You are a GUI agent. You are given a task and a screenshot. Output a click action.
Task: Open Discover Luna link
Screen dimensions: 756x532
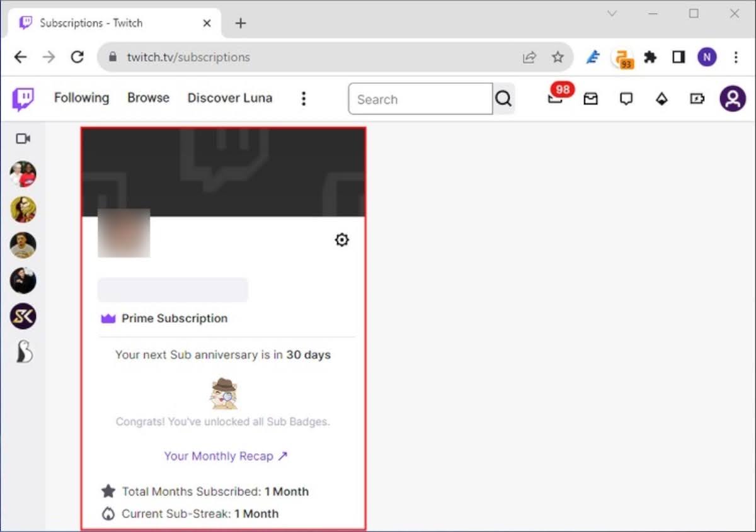tap(230, 98)
